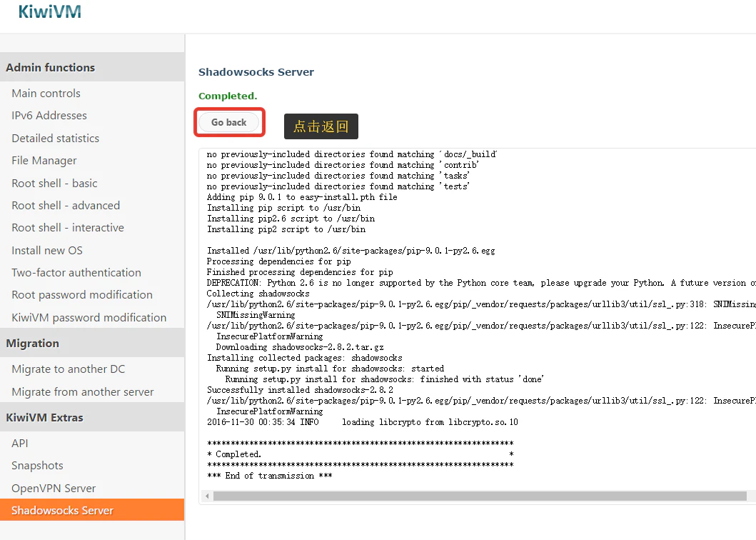The height and width of the screenshot is (540, 756).
Task: Open Root shell - advanced
Action: tap(66, 206)
